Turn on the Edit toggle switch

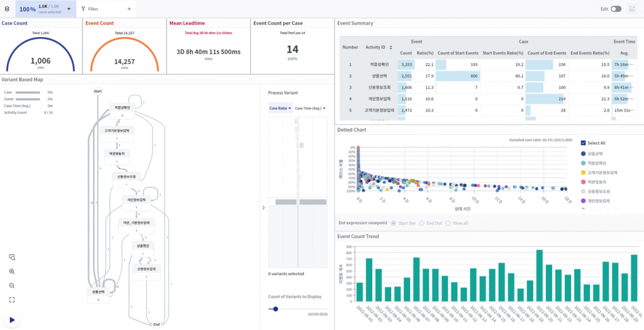(616, 9)
